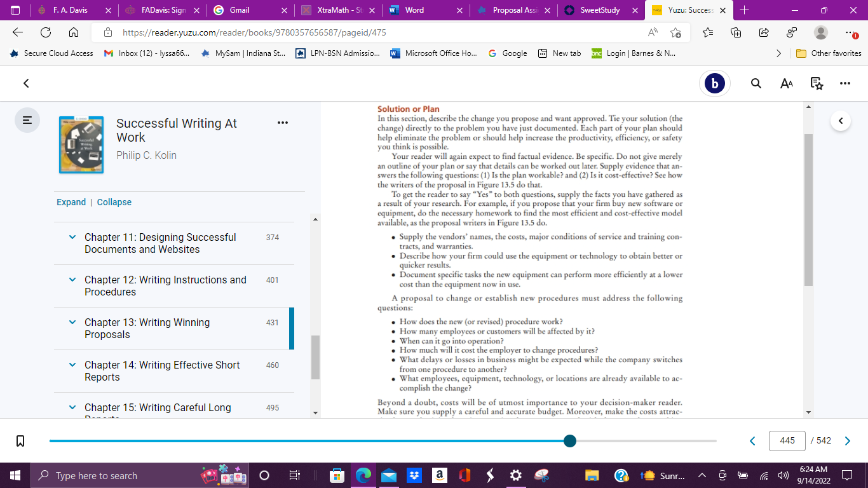Switch to the FADavis: Sign tab
Viewport: 868px width, 488px height.
click(163, 10)
